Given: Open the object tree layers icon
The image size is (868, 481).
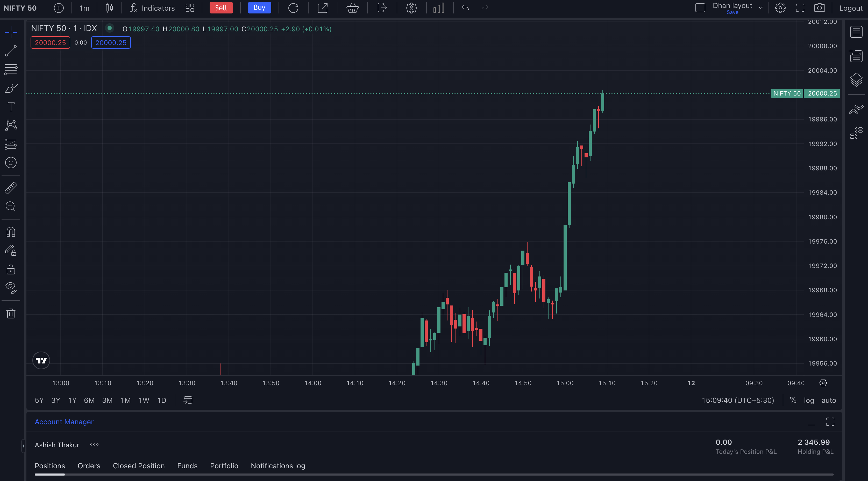Looking at the screenshot, I should (856, 80).
